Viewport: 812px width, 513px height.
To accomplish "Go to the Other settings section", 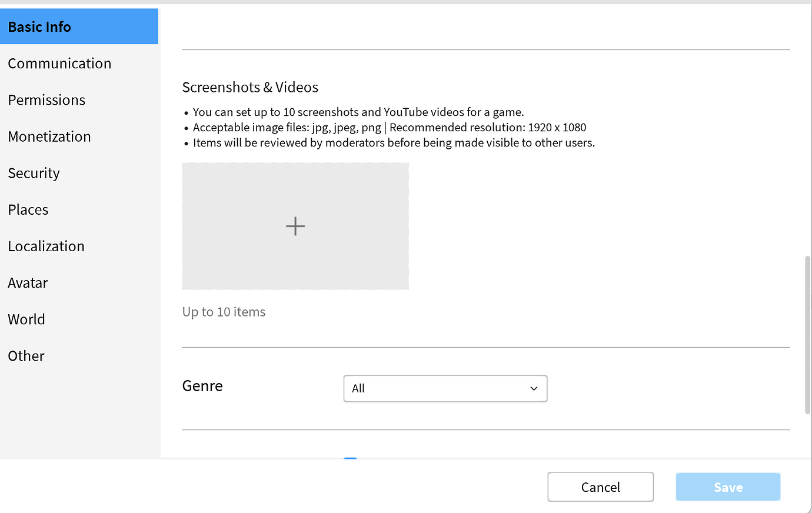I will [x=26, y=355].
